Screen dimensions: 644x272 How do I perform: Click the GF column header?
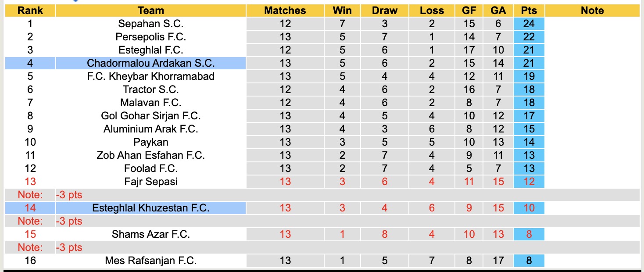pyautogui.click(x=469, y=11)
